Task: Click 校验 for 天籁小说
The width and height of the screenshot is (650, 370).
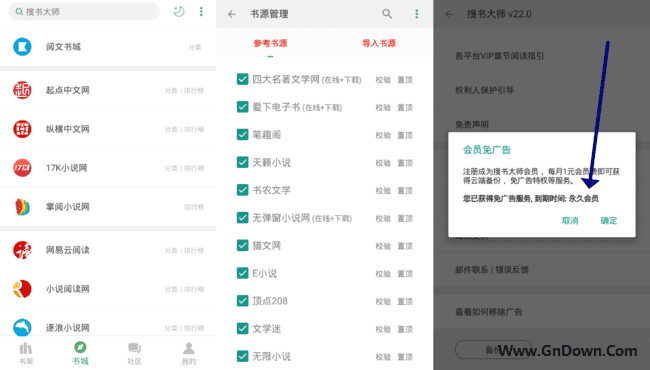Action: [383, 163]
